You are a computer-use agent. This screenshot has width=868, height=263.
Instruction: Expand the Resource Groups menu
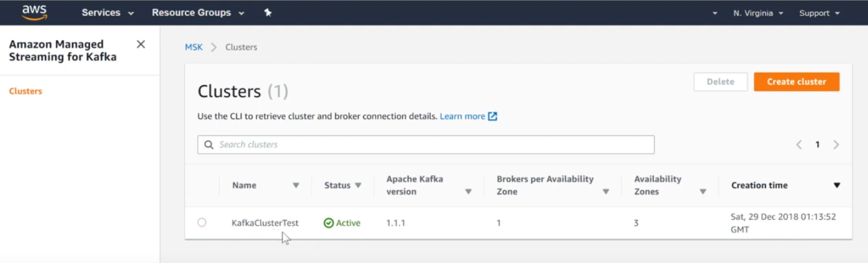[198, 12]
